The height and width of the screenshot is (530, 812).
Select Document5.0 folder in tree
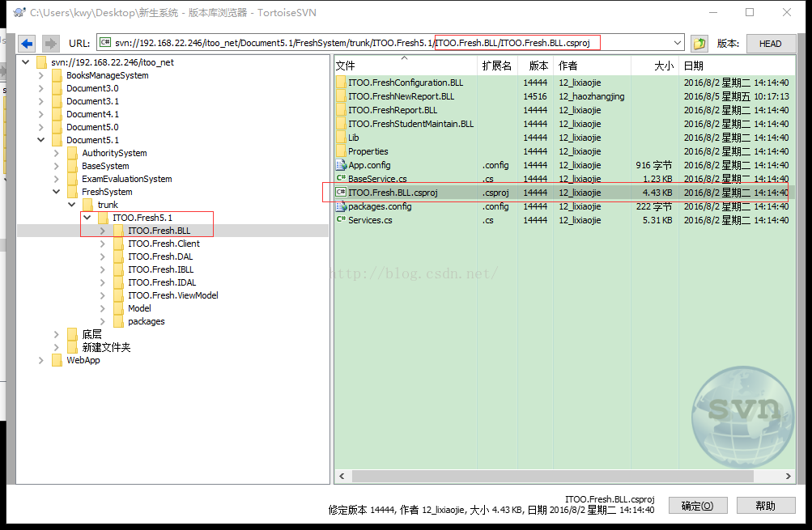coord(92,127)
